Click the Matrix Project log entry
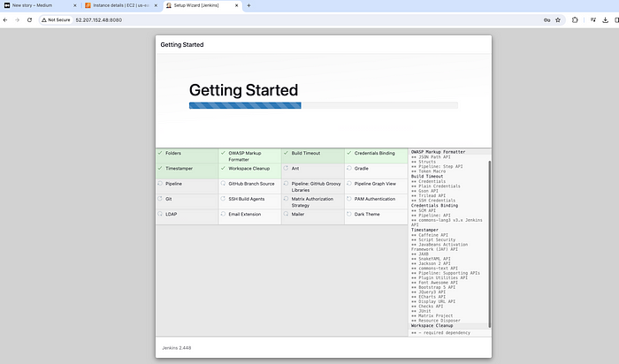This screenshot has width=619, height=364. (x=432, y=316)
